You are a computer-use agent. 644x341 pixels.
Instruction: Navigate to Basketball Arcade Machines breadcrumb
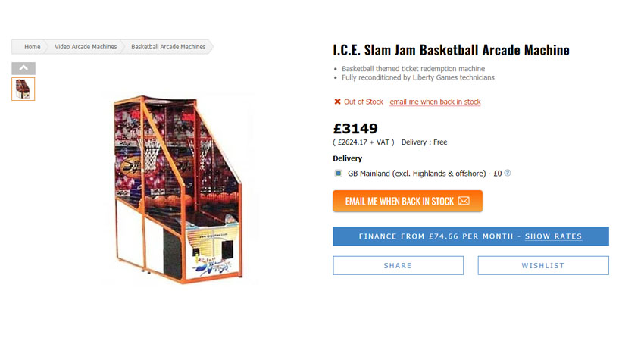(x=168, y=47)
